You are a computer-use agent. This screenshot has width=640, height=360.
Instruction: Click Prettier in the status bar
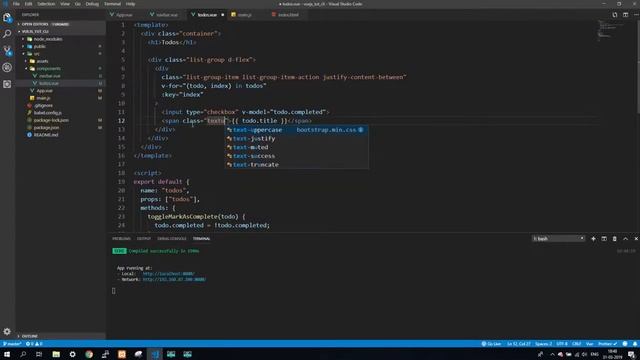[608, 344]
